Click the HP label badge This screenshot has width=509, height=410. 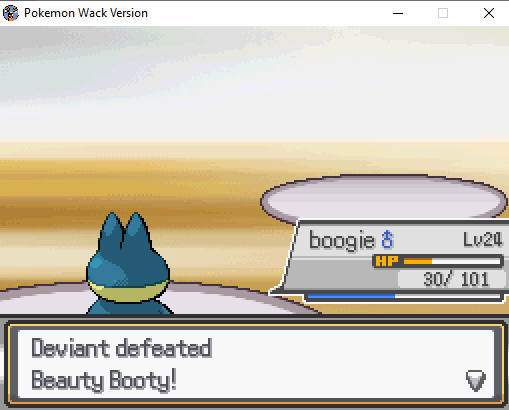[387, 261]
